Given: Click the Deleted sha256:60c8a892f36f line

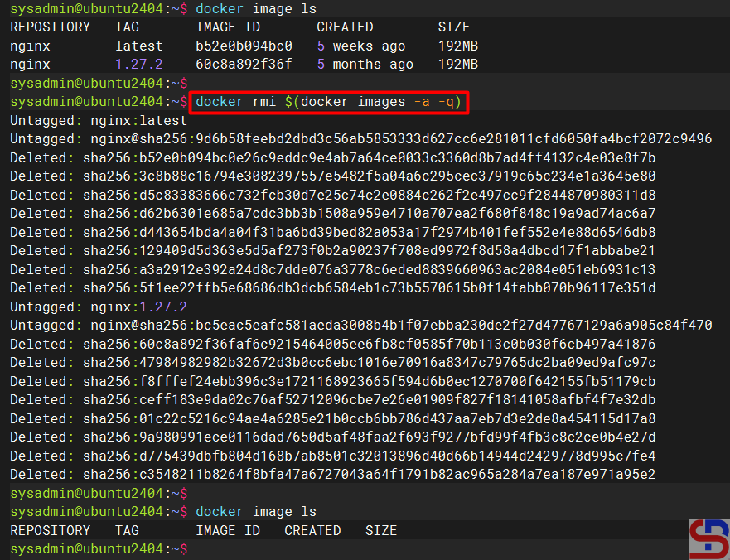Looking at the screenshot, I should [332, 344].
